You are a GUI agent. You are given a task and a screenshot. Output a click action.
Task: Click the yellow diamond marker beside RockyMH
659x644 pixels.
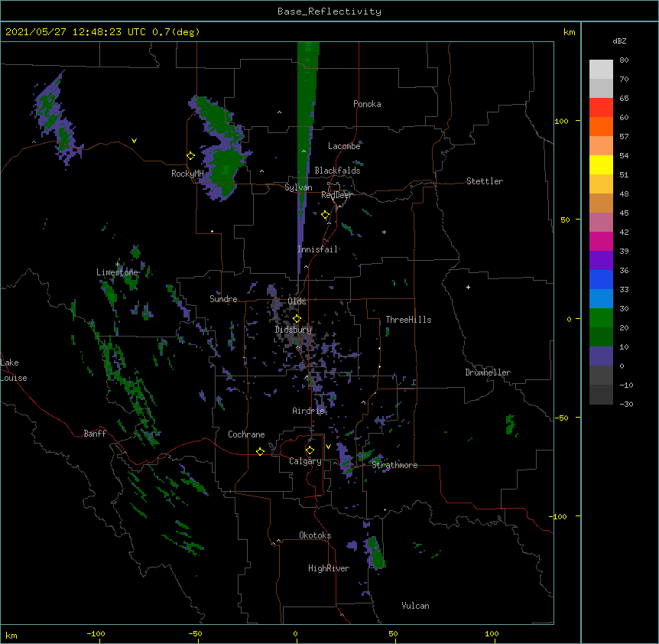coord(191,156)
